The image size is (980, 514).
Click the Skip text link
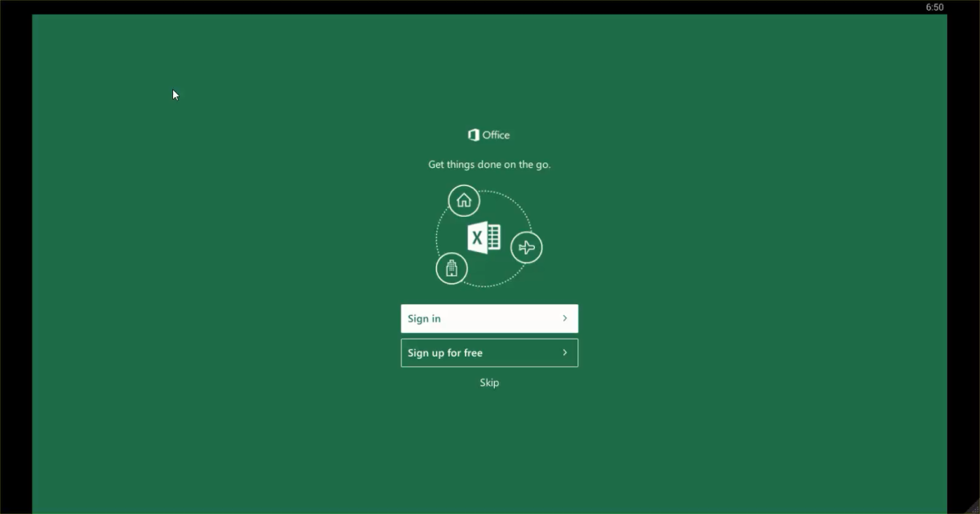click(489, 382)
